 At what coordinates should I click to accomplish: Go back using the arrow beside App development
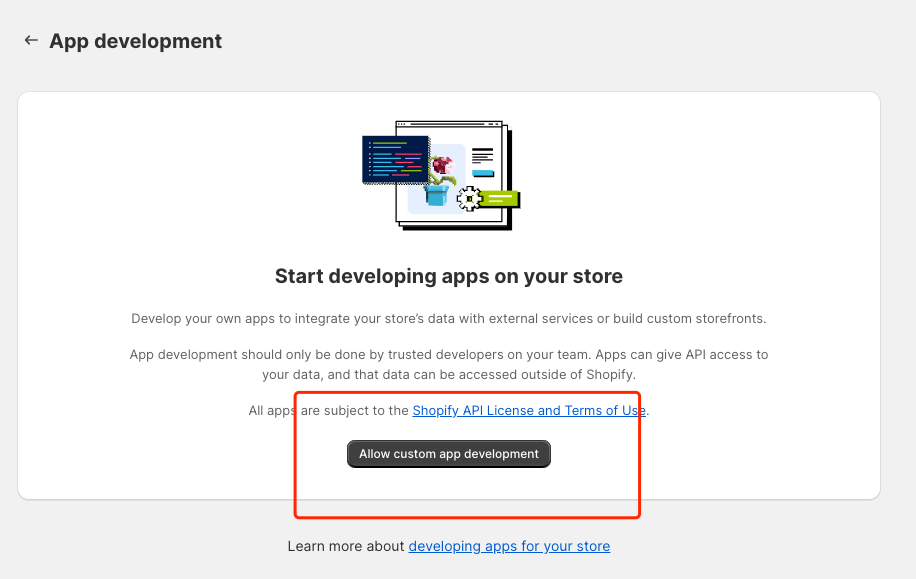31,40
